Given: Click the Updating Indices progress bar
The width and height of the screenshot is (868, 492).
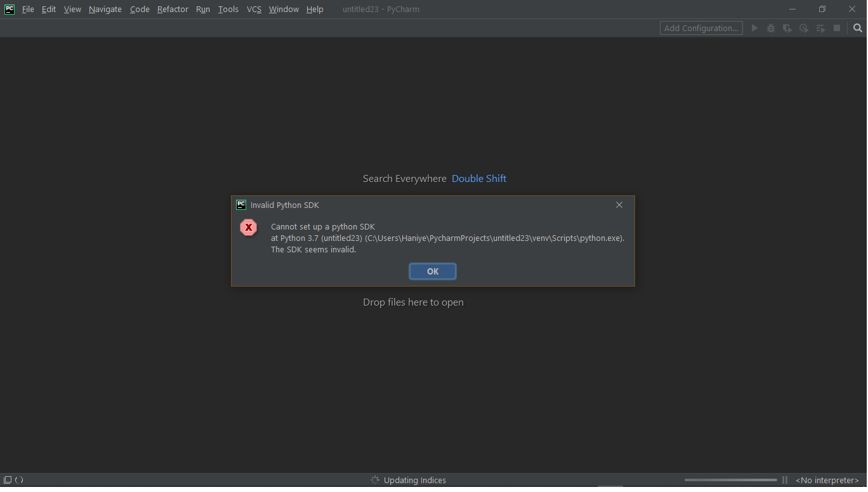Looking at the screenshot, I should click(730, 480).
